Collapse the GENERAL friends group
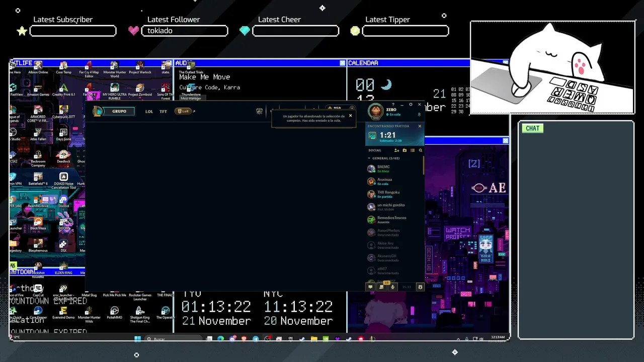Viewport: 644px width, 362px height. point(384,158)
